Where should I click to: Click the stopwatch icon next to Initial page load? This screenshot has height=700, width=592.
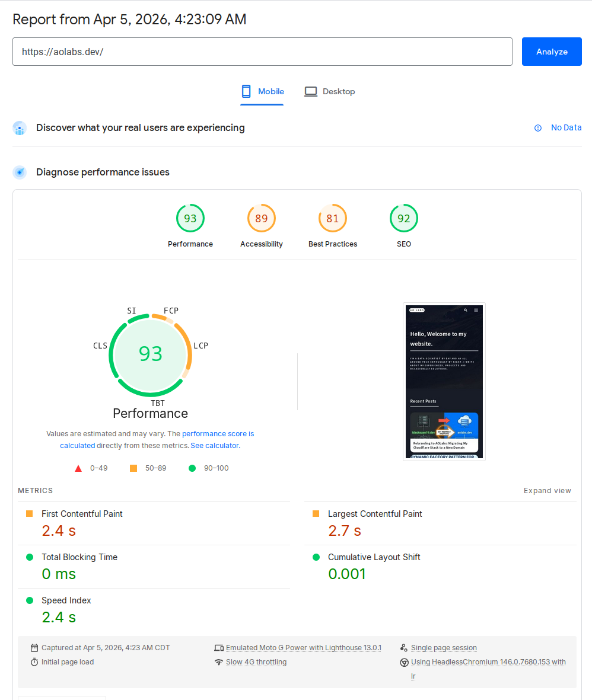[x=35, y=661]
